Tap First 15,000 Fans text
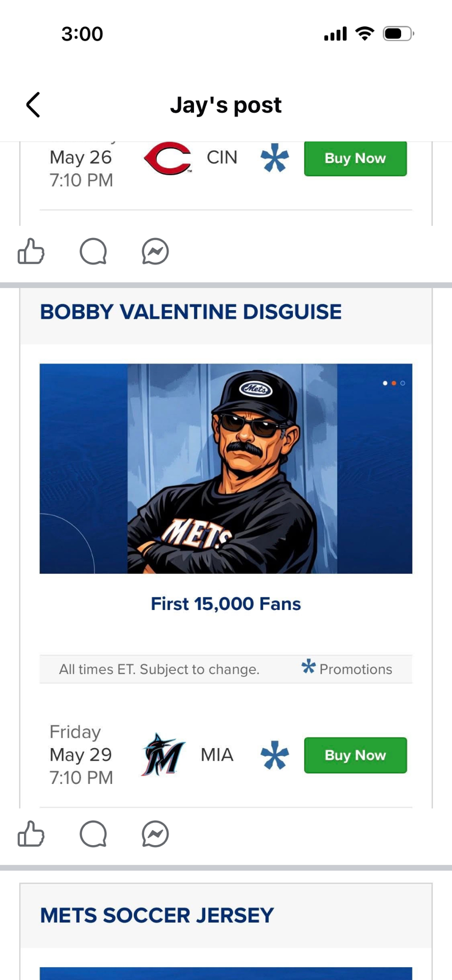This screenshot has height=980, width=452. tap(226, 604)
